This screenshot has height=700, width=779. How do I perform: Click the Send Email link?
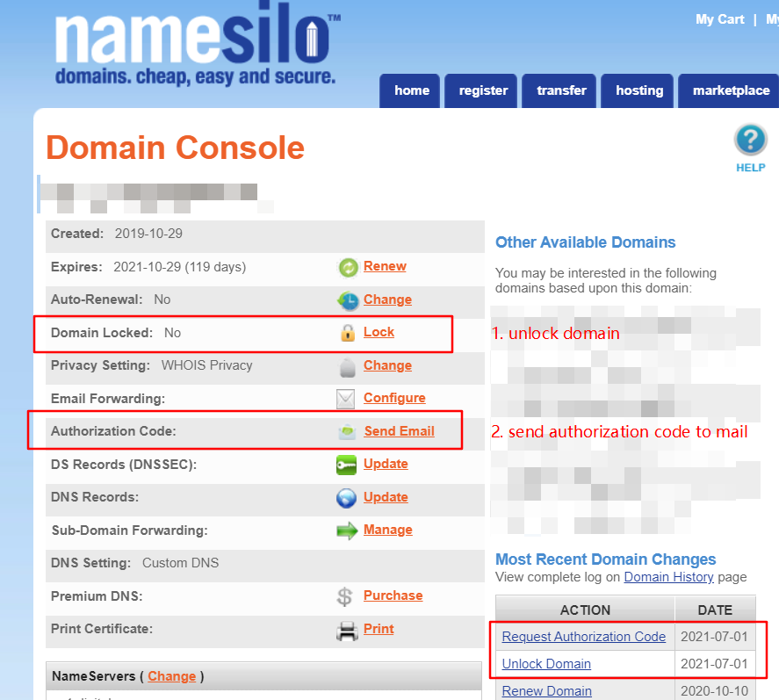[399, 431]
